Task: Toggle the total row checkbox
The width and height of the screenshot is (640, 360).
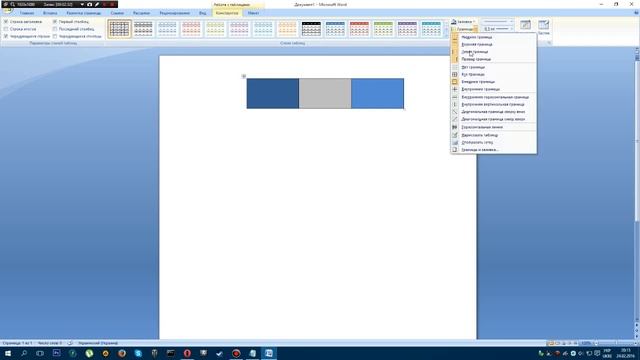Action: pos(6,29)
